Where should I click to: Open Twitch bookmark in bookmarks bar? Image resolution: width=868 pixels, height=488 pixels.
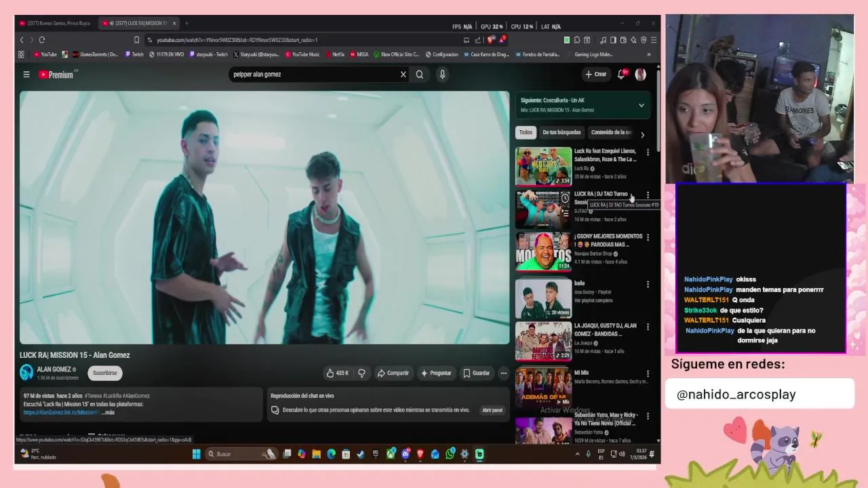134,54
